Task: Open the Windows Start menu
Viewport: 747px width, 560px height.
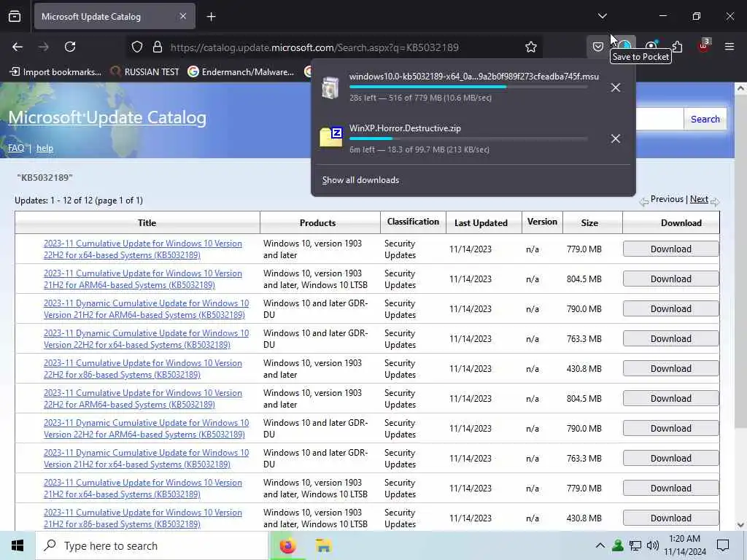Action: point(18,545)
